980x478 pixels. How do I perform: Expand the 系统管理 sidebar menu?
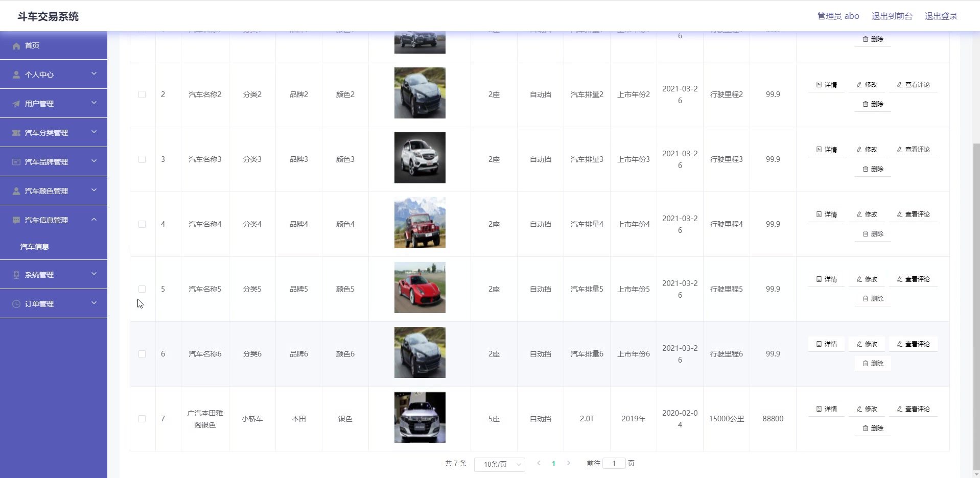pos(54,275)
